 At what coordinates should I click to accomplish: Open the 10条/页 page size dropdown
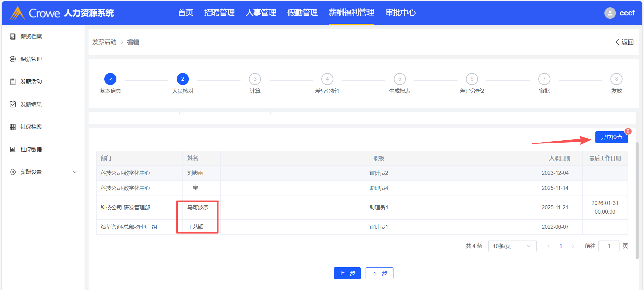pos(513,246)
